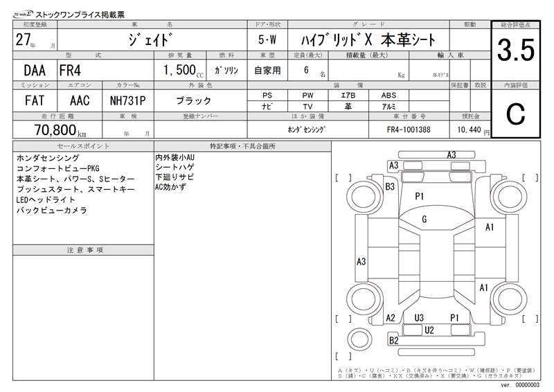Click the seating capacity value 6
This screenshot has height=392, width=554.
tap(306, 70)
